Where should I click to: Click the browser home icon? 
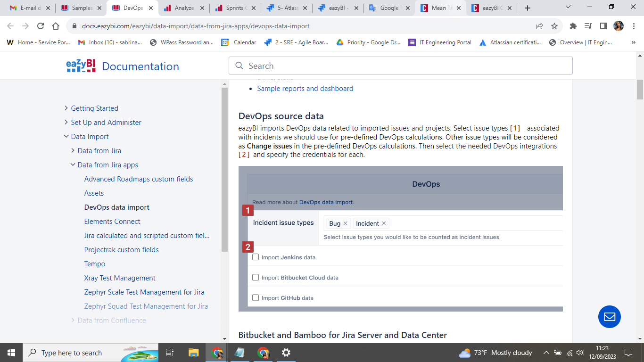(x=56, y=26)
